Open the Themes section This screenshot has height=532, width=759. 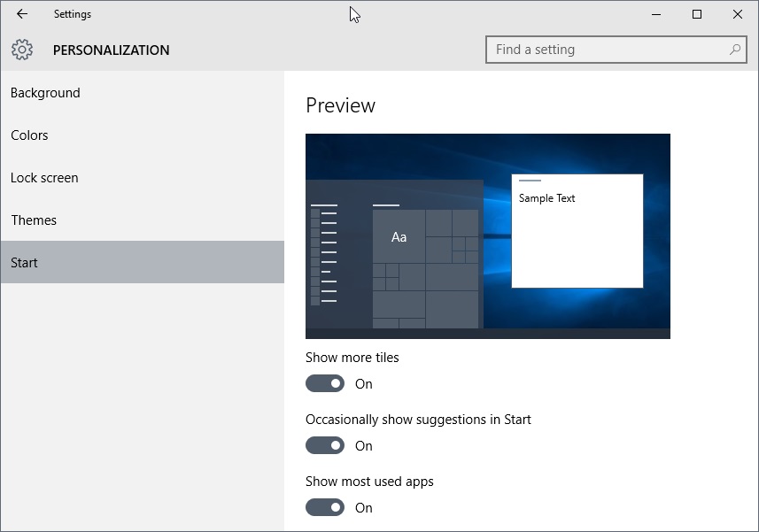[x=143, y=220]
